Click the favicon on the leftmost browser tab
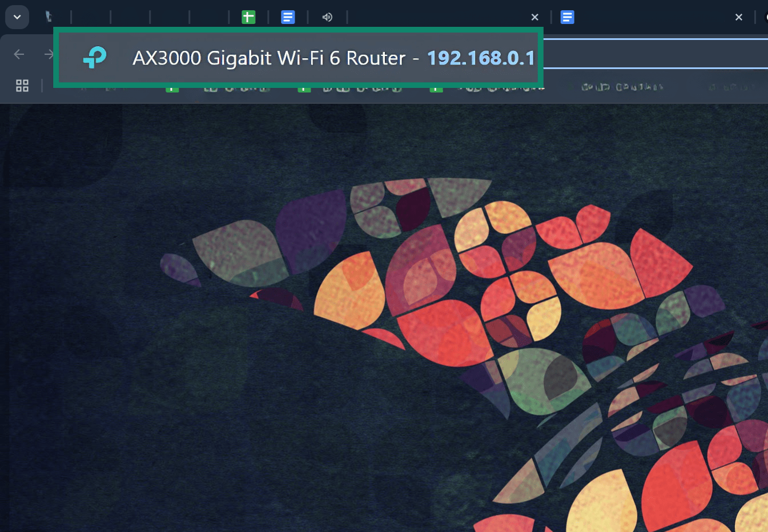This screenshot has width=768, height=532. 49,17
